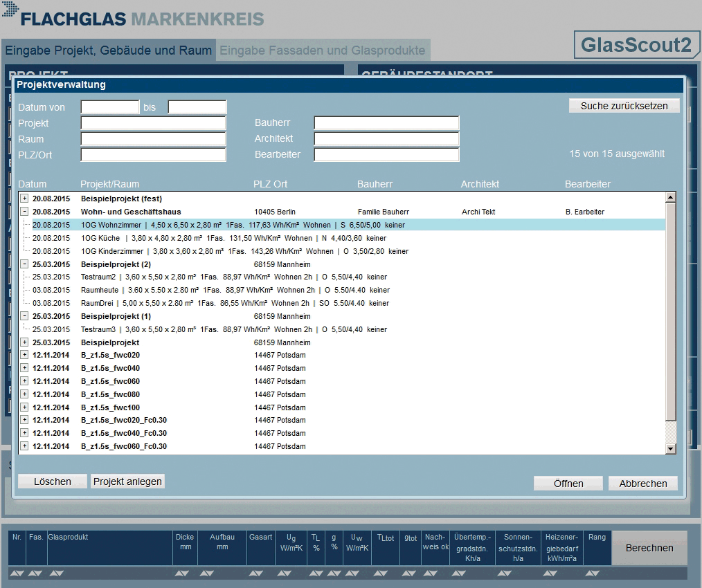Expand B_z1.5s_fwc040 project node
702x588 pixels.
25,367
